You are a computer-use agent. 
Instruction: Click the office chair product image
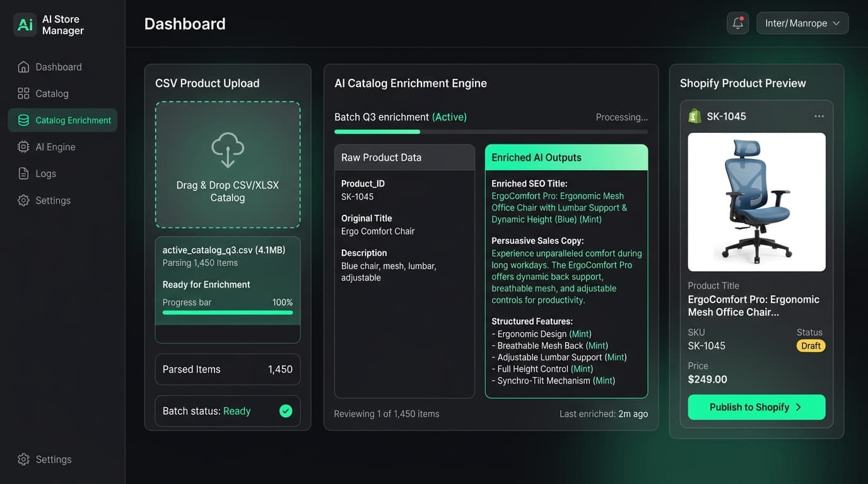[756, 202]
